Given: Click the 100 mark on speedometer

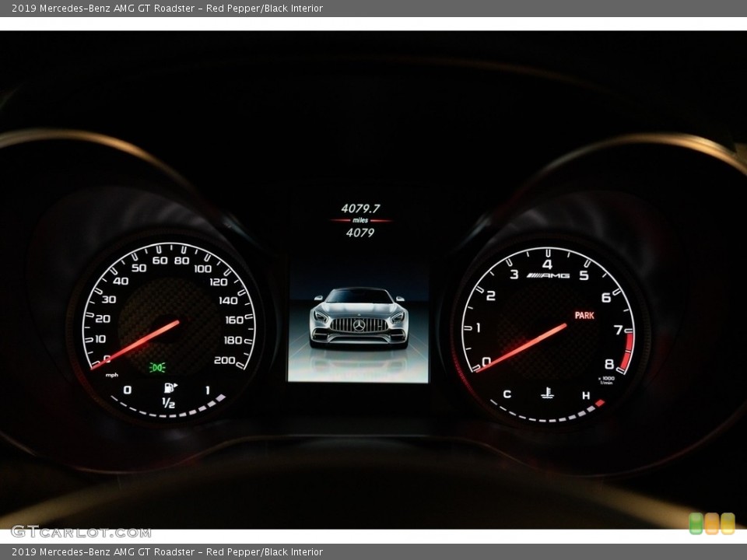Looking at the screenshot, I should pos(202,268).
